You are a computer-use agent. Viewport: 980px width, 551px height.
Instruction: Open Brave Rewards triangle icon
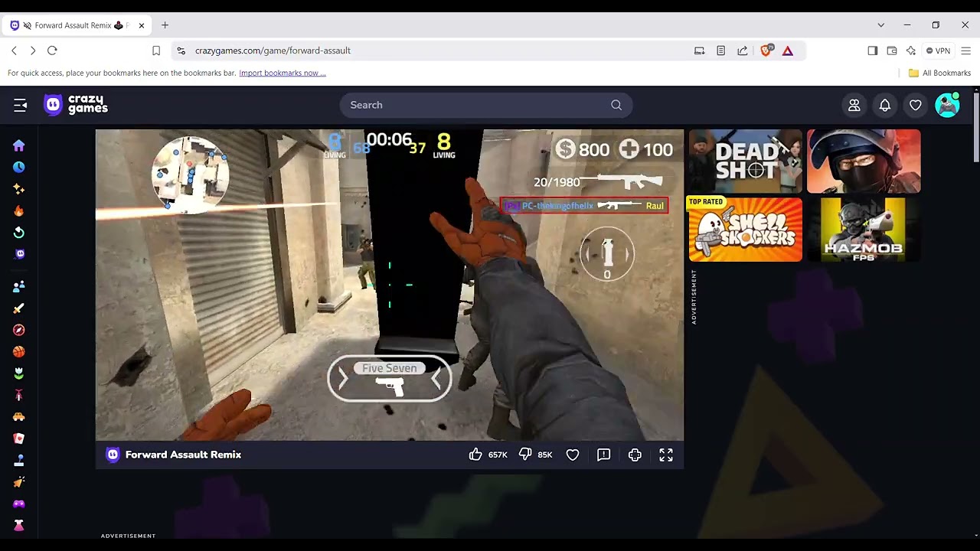tap(788, 51)
